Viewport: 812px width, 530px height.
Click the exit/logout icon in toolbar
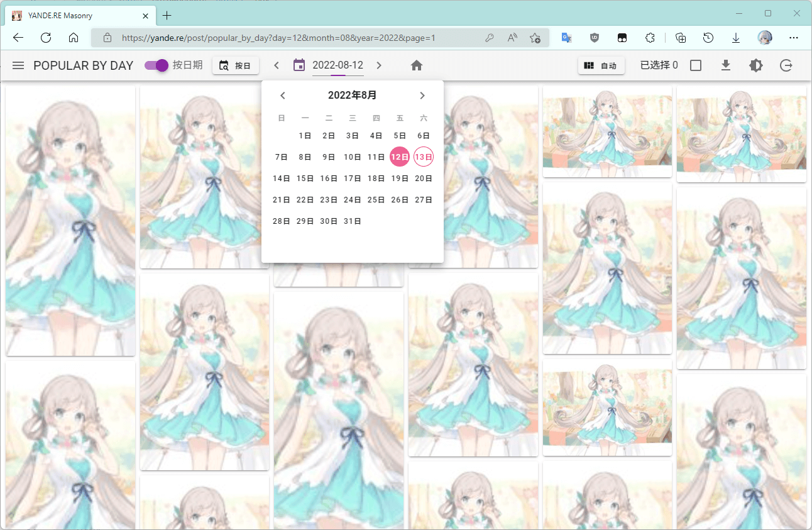pos(786,65)
